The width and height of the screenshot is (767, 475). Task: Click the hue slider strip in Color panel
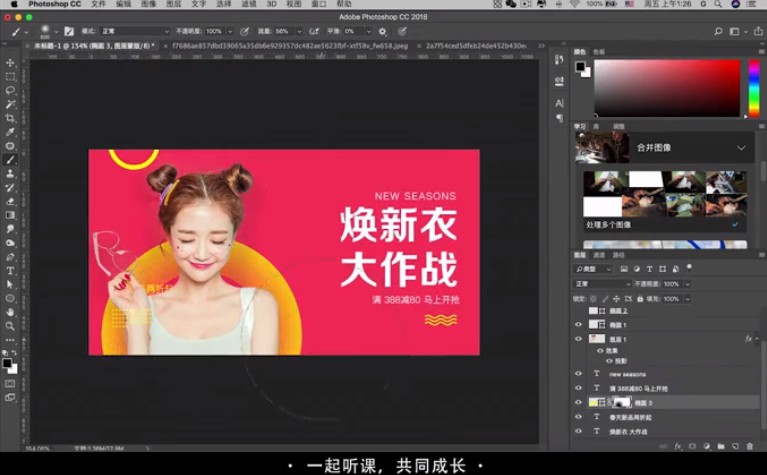(x=754, y=88)
